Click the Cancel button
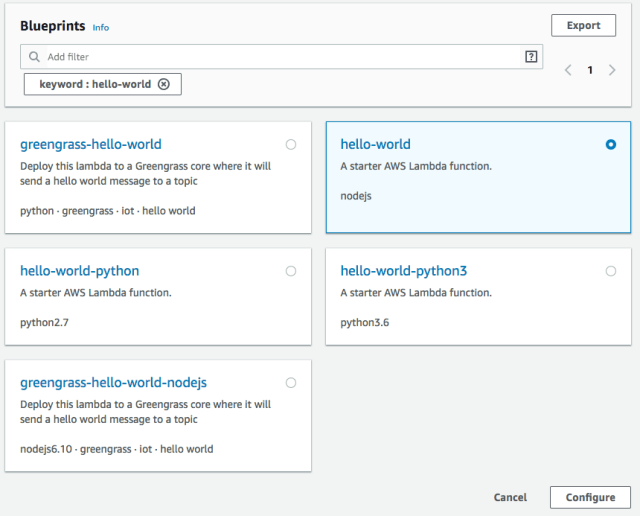 tap(510, 497)
